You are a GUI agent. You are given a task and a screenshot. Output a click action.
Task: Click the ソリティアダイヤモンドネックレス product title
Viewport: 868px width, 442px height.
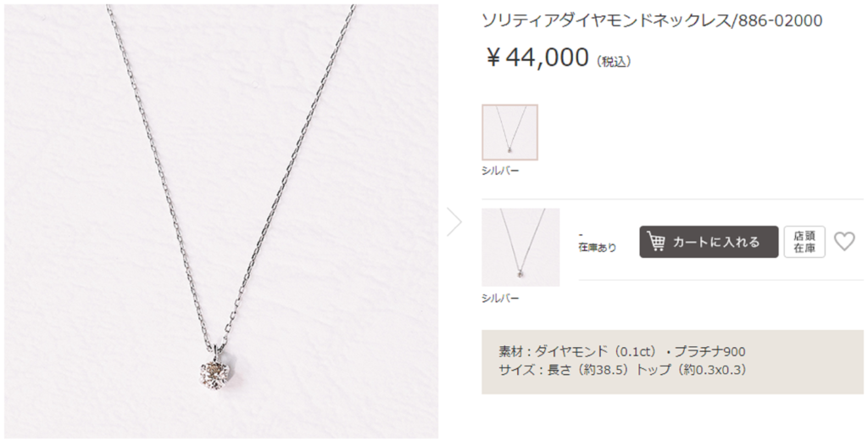[x=607, y=21]
